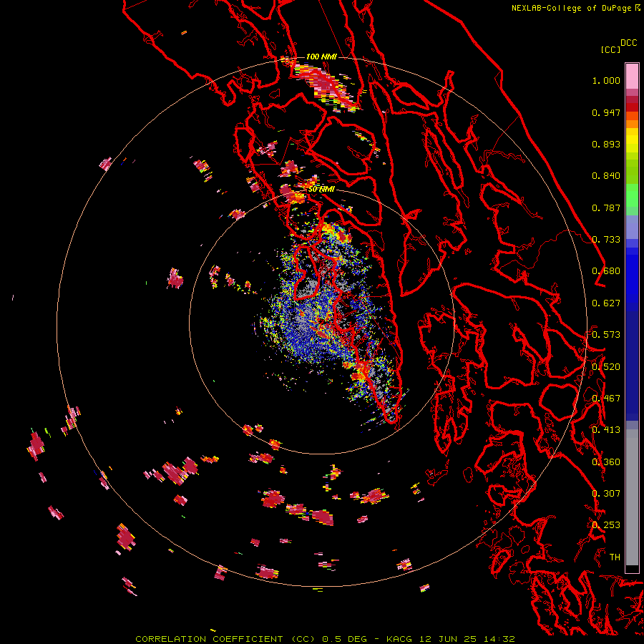
Task: Select the 0.573 legend value
Action: 606,335
